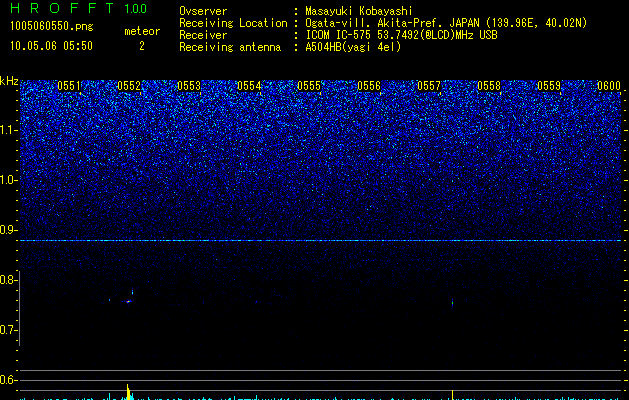Image resolution: width=629 pixels, height=400 pixels.
Task: Click the 1.1 frequency axis label
Action: (9, 130)
